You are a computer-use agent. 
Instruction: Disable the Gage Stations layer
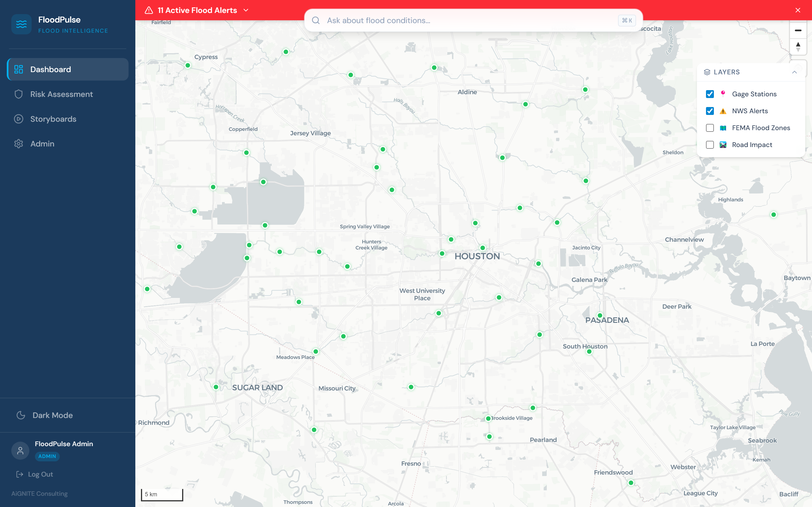[710, 94]
